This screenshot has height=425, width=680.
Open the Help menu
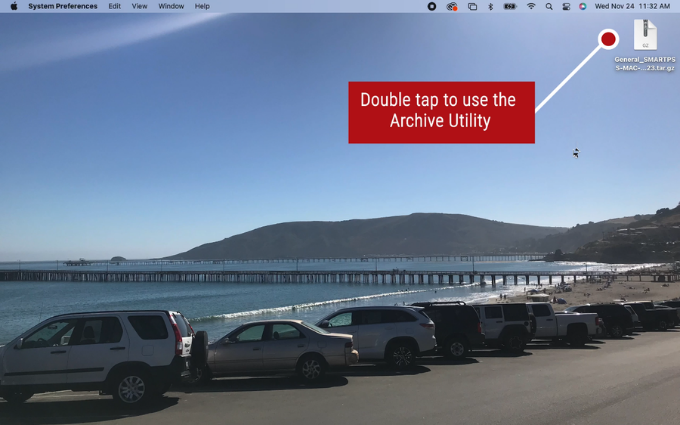202,6
